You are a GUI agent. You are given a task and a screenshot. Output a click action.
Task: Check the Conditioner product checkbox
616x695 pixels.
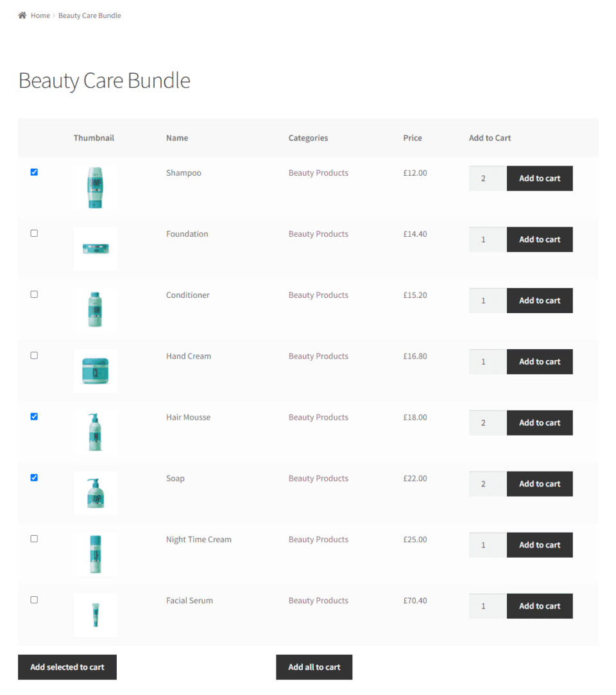coord(34,294)
